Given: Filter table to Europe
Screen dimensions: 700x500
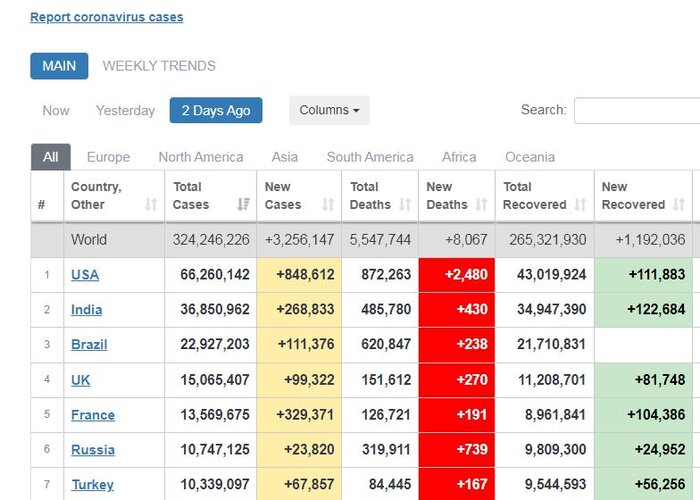Looking at the screenshot, I should 108,157.
